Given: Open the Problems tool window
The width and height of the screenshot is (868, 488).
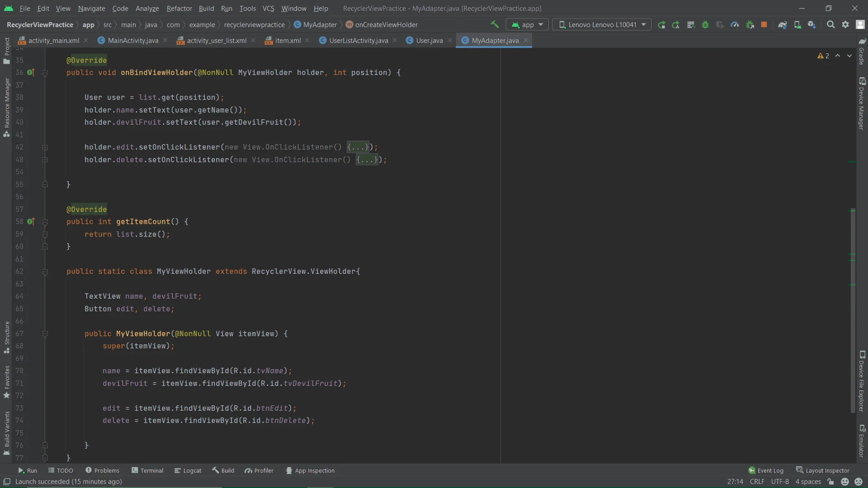Looking at the screenshot, I should tap(102, 470).
